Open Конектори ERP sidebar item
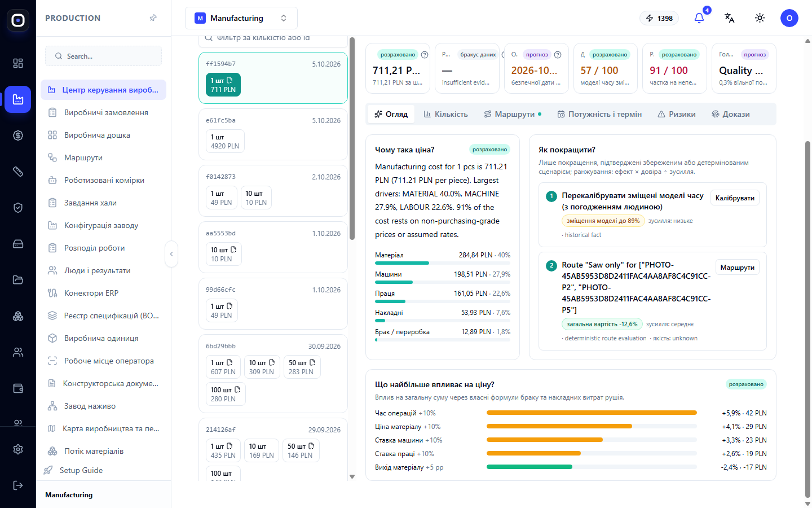The image size is (812, 508). tap(104, 293)
